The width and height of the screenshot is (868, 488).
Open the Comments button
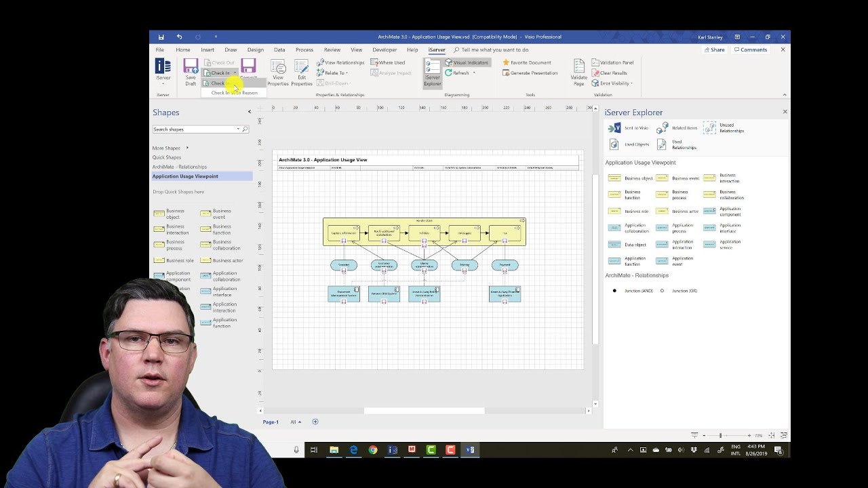point(750,49)
